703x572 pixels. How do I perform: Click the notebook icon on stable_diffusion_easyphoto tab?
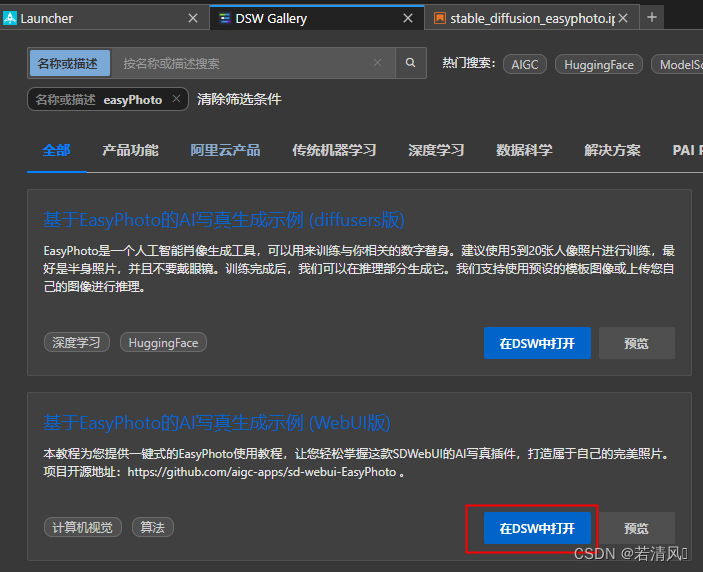[440, 18]
